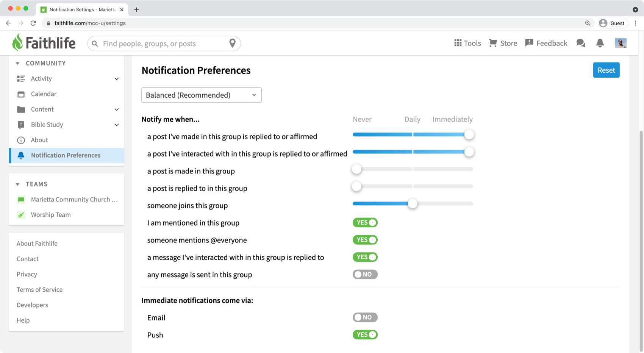Image resolution: width=644 pixels, height=353 pixels.
Task: Click the Activity list icon
Action: (x=21, y=78)
